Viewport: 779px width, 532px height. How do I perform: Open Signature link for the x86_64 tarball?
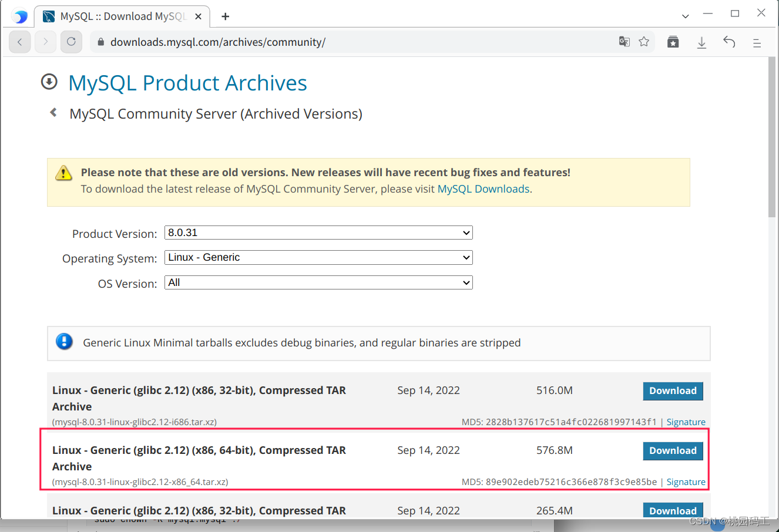[x=686, y=482]
